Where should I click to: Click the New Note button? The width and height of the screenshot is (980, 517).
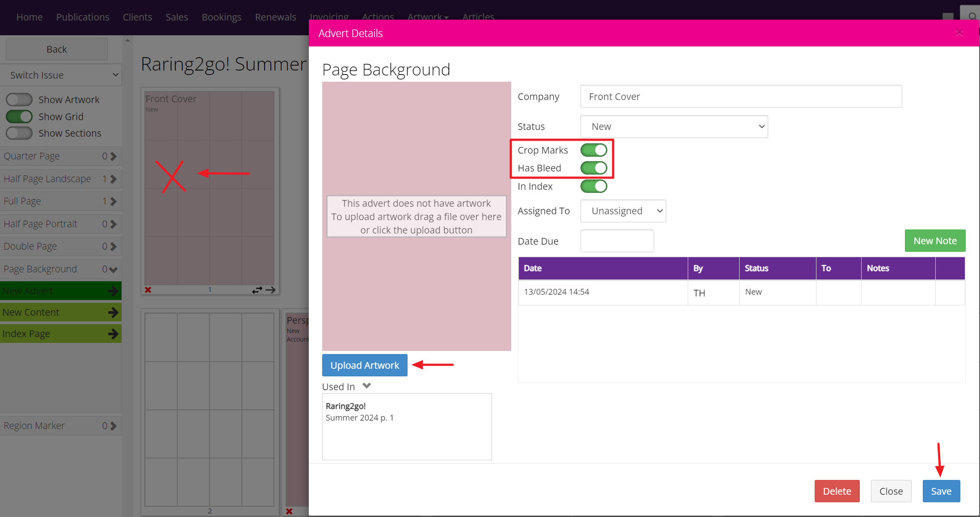[x=935, y=241]
